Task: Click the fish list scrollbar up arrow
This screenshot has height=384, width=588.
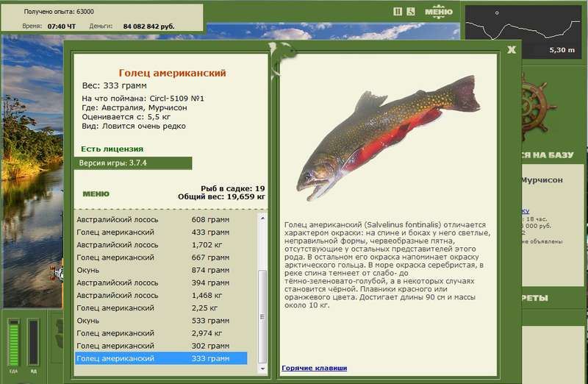Action: click(262, 218)
